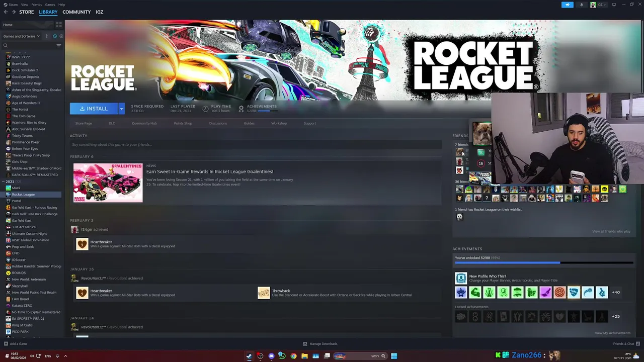Viewport: 644px width, 362px height.
Task: Open the Goalentines news thumbnail
Action: click(x=108, y=183)
